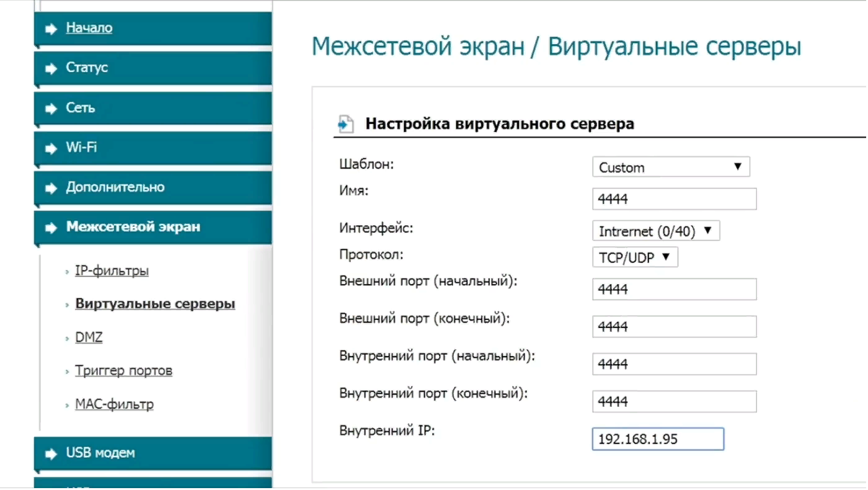Click the Шаблон: label text
The height and width of the screenshot is (490, 868).
366,164
